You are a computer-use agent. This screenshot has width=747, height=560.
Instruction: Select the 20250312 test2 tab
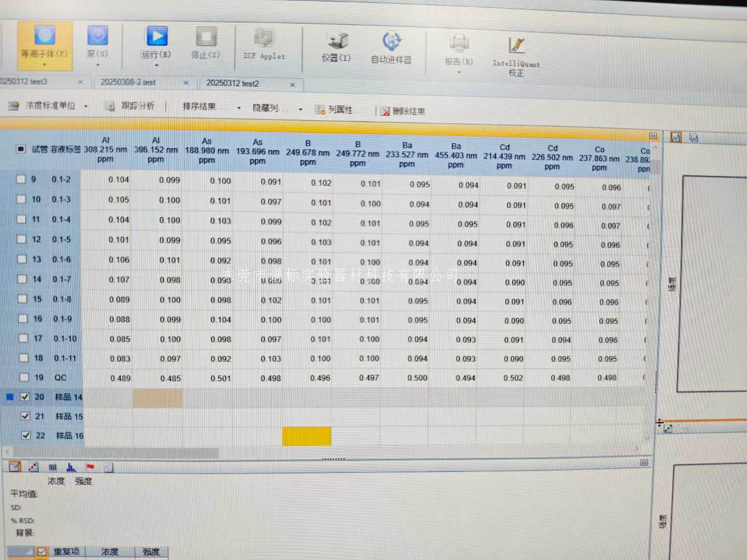click(232, 83)
